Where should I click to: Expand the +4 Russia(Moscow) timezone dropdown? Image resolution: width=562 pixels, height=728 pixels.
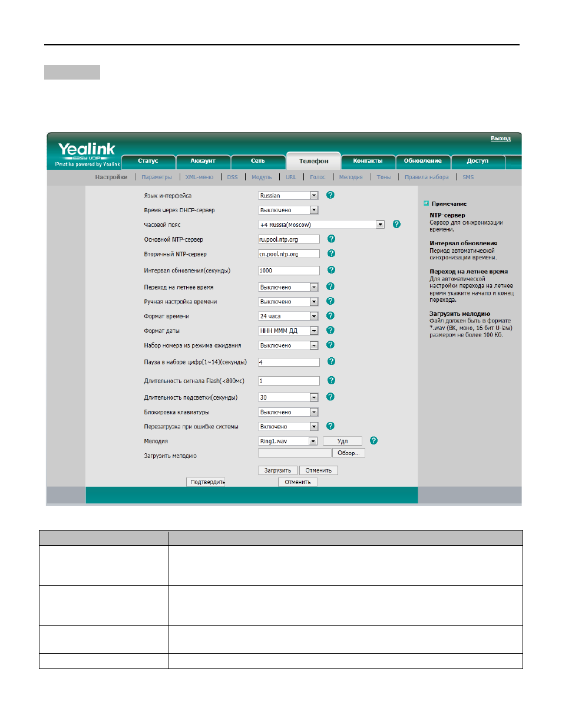pyautogui.click(x=322, y=225)
